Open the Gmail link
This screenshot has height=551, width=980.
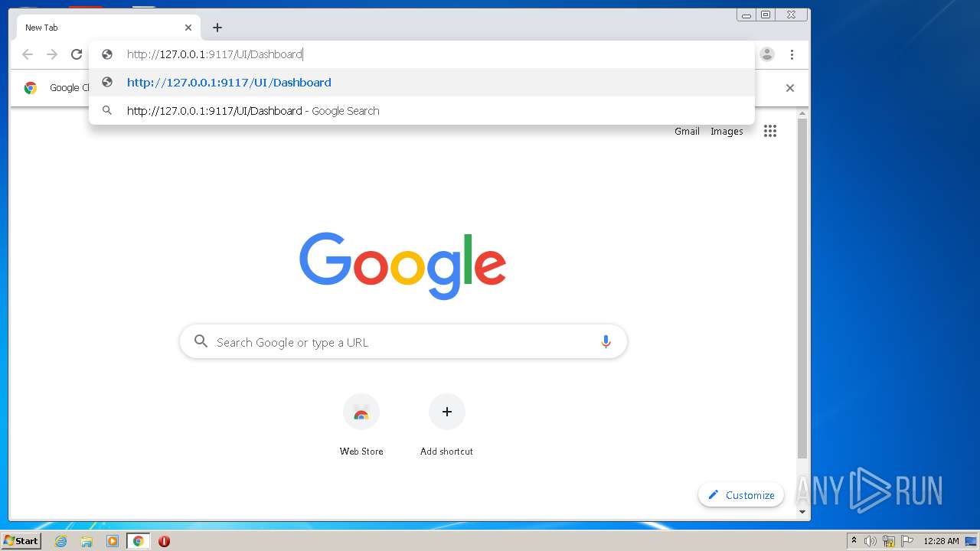pyautogui.click(x=687, y=132)
